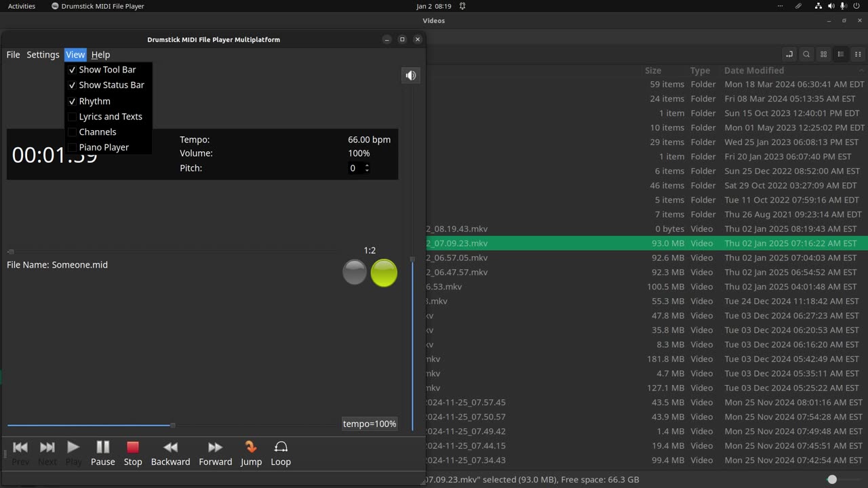
Task: Click the paperclip tray icon in top bar
Action: (x=798, y=6)
